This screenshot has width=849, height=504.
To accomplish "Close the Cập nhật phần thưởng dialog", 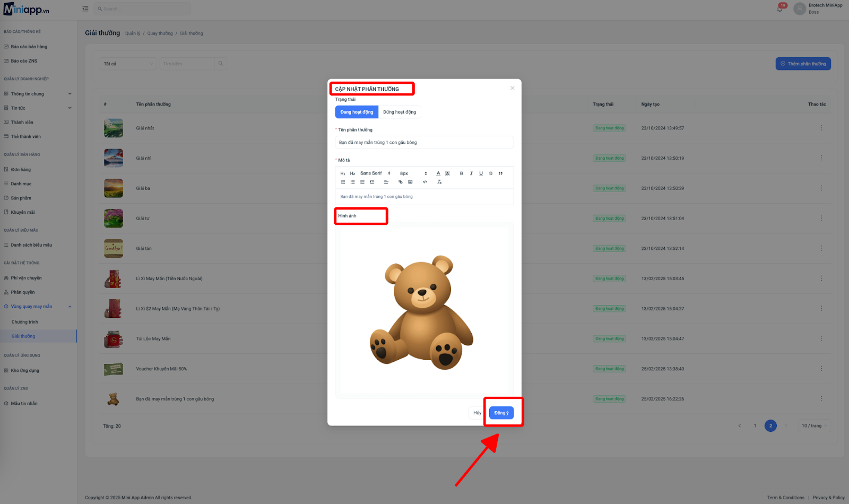I will (x=512, y=88).
